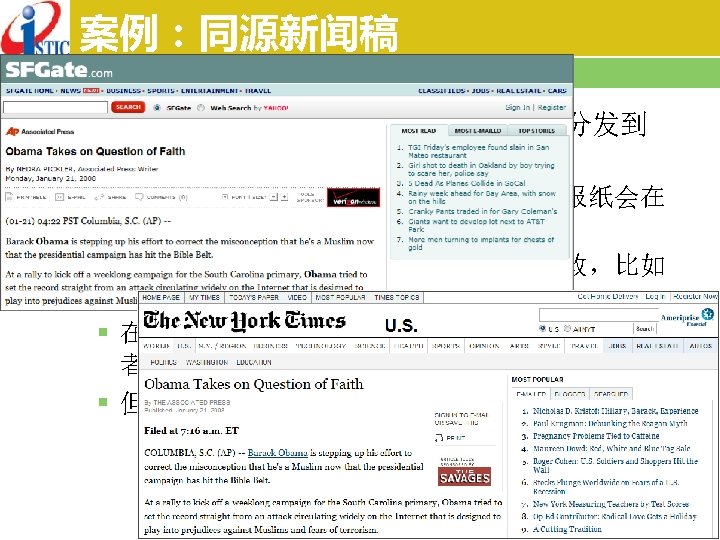Select the Web Search by Yahoo radio
The image size is (720, 540).
(x=201, y=108)
